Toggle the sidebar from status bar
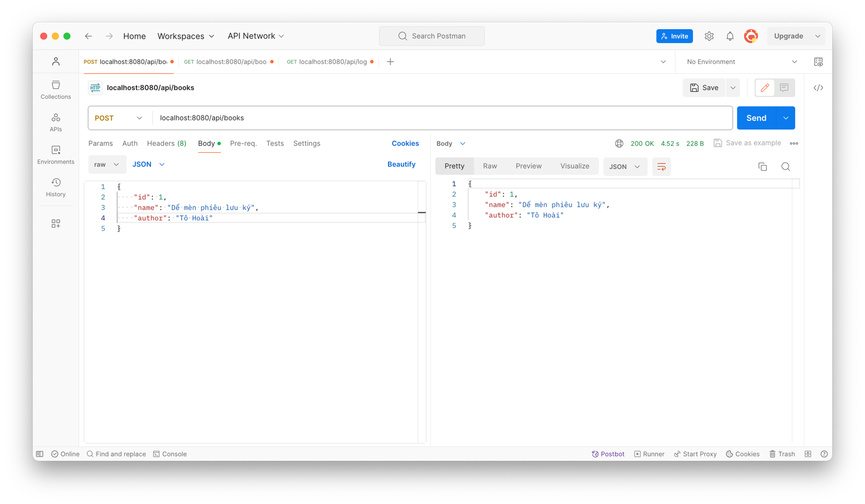865x504 pixels. pos(40,454)
